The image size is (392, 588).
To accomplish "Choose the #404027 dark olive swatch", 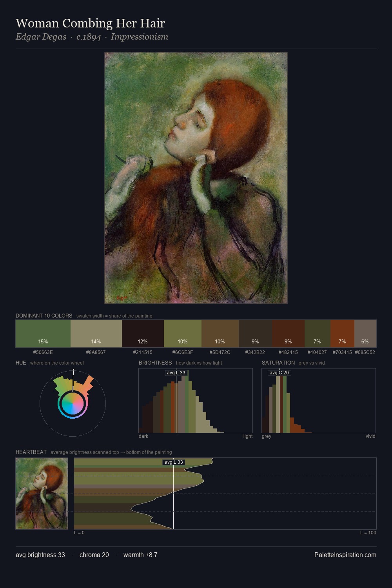I will tap(317, 334).
